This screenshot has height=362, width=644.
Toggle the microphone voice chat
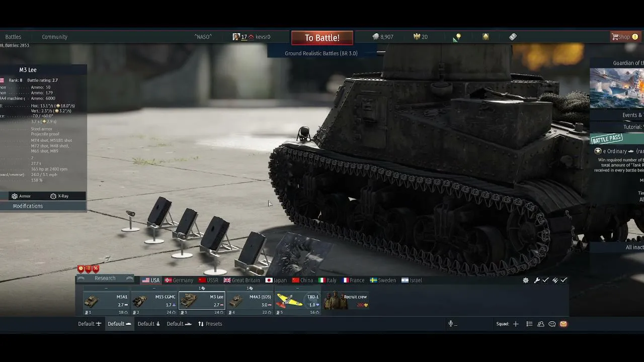pos(451,324)
